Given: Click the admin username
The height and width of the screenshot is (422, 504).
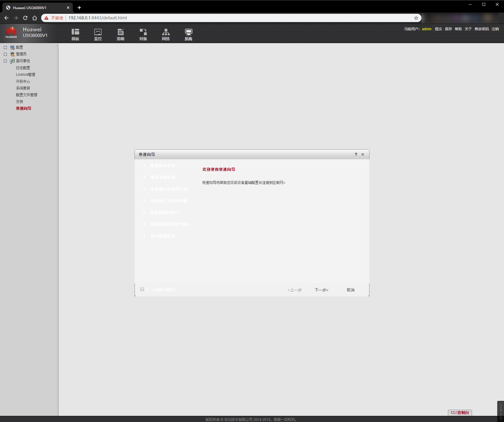Looking at the screenshot, I should pos(426,29).
